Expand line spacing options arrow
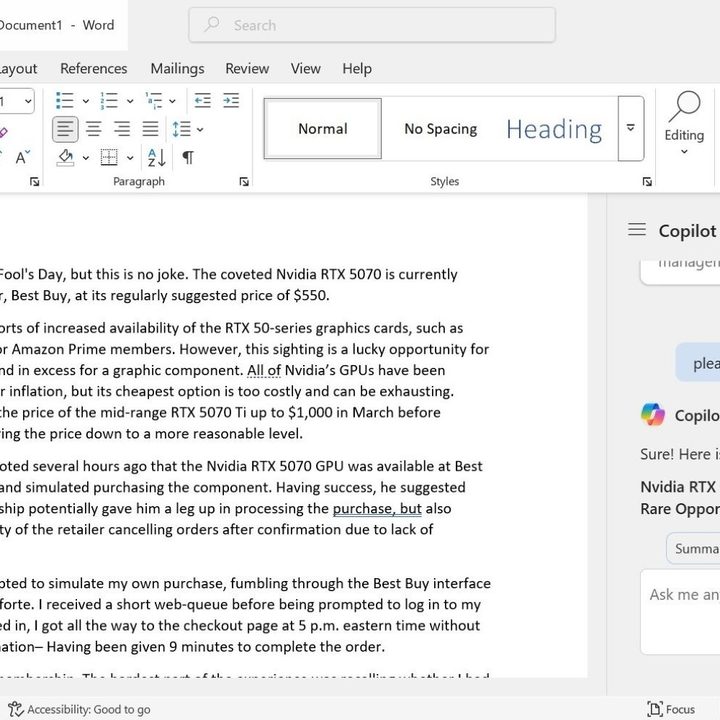This screenshot has width=720, height=720. [x=200, y=129]
